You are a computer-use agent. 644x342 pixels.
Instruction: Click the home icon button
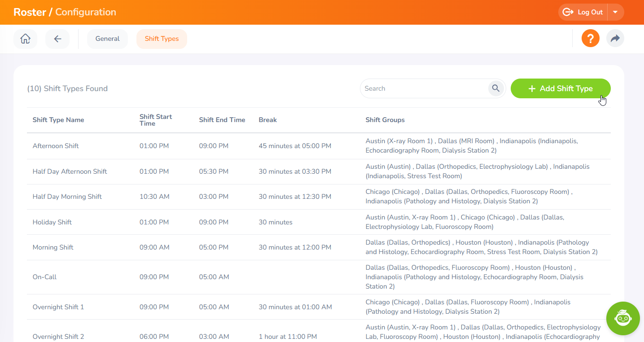(x=26, y=39)
